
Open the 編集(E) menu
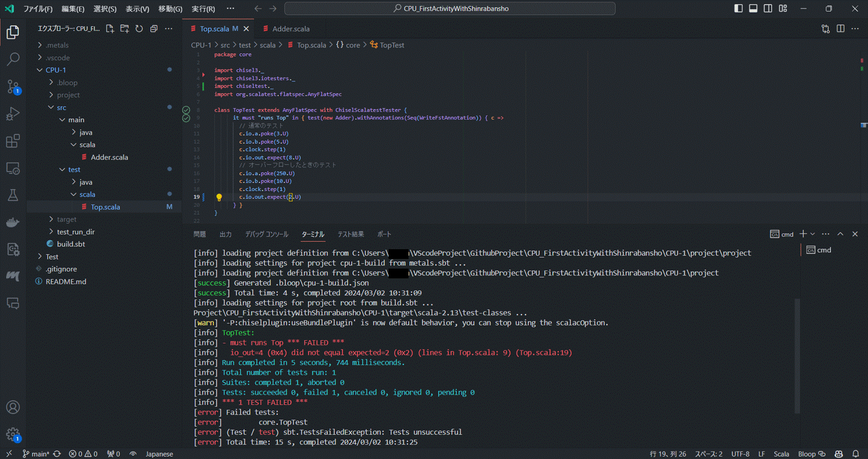click(73, 9)
